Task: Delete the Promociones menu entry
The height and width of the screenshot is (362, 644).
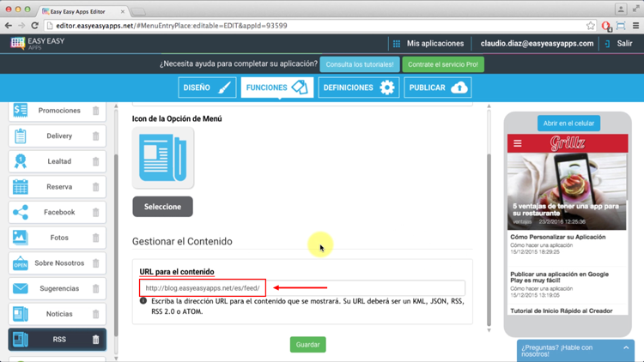Action: point(95,111)
